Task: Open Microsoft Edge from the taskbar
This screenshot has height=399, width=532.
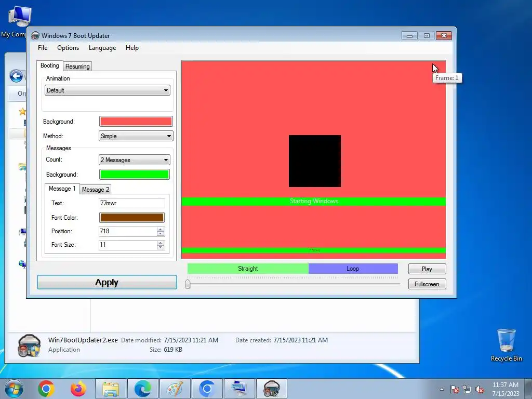Action: point(143,389)
